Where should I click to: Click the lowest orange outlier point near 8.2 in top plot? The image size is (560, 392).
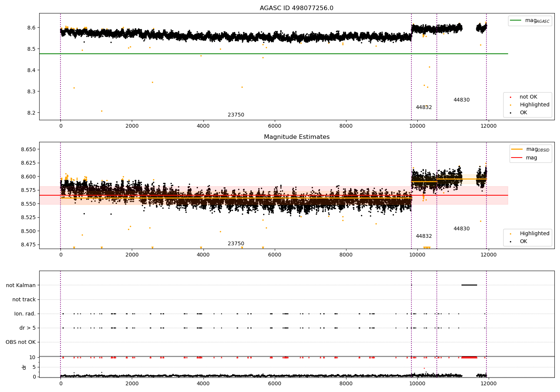click(102, 111)
